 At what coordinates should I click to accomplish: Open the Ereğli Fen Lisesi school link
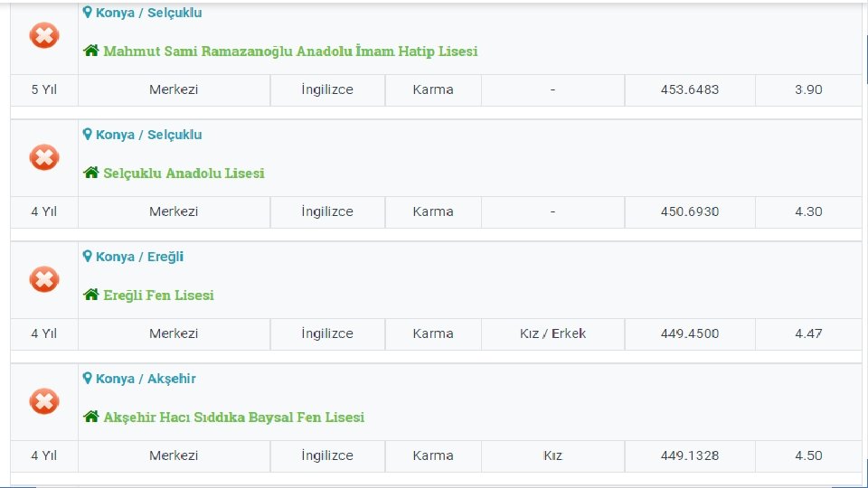pyautogui.click(x=158, y=296)
